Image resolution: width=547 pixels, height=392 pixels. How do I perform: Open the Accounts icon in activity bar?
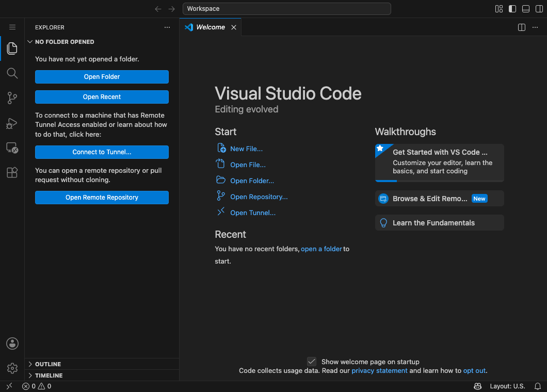(12, 344)
